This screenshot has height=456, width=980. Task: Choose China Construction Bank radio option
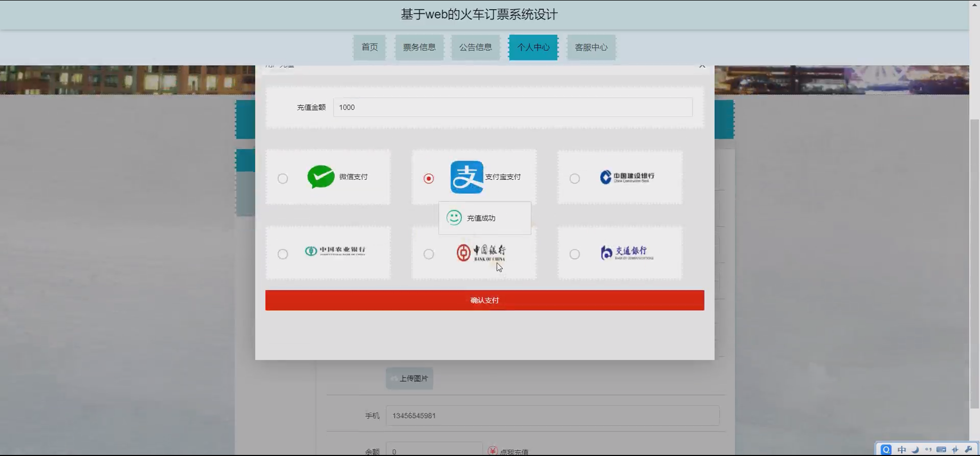tap(574, 178)
